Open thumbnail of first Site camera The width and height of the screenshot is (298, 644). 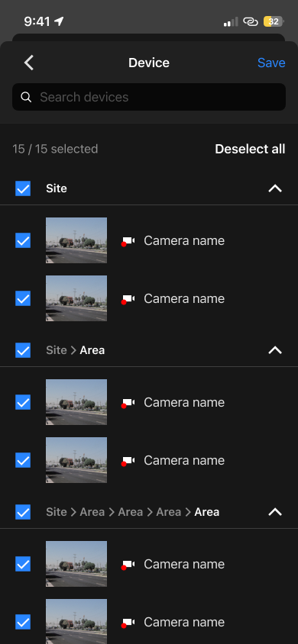[x=76, y=240]
